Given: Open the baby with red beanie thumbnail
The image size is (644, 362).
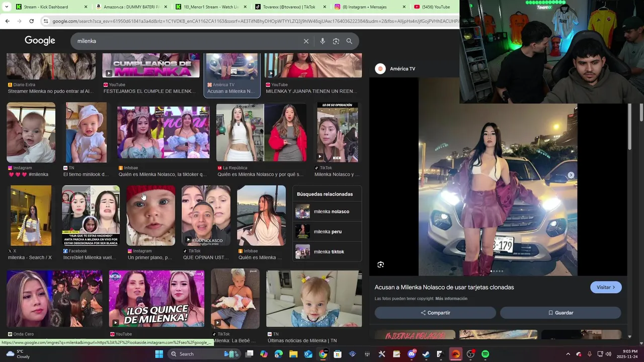Looking at the screenshot, I should (x=150, y=215).
